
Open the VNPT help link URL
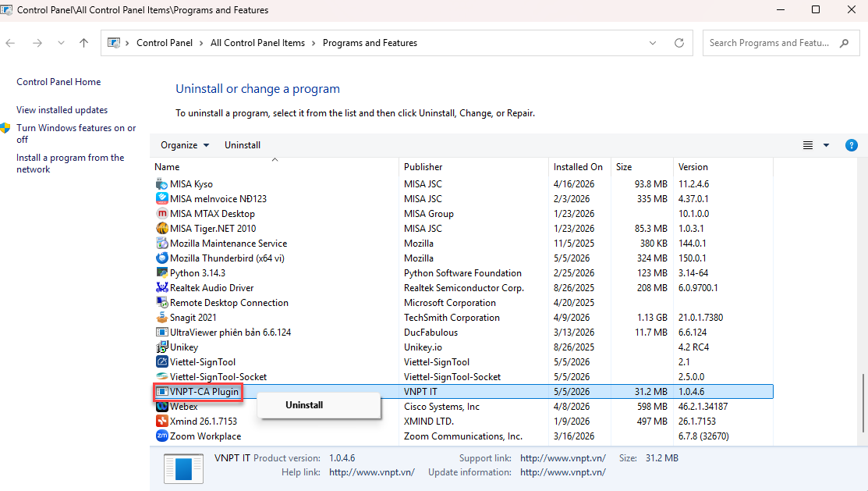[x=372, y=472]
